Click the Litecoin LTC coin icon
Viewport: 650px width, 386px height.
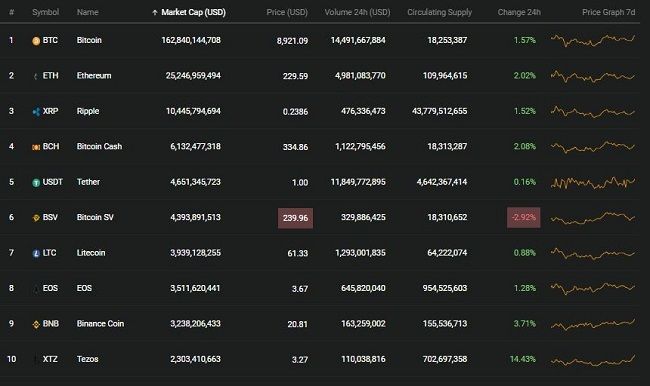click(36, 253)
